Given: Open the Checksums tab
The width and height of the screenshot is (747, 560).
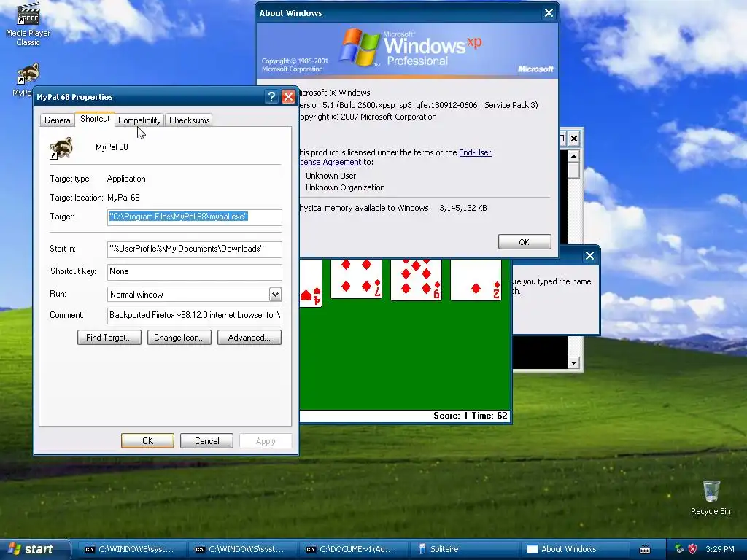Looking at the screenshot, I should point(189,120).
